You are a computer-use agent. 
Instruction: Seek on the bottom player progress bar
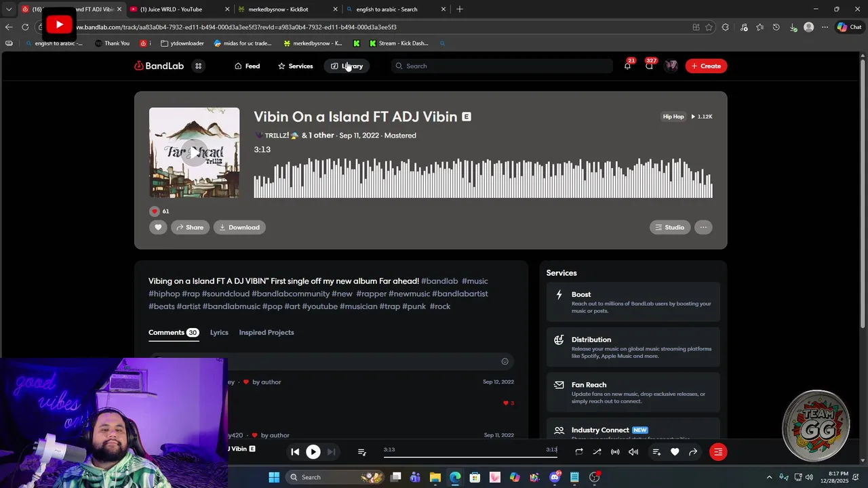[x=471, y=457]
